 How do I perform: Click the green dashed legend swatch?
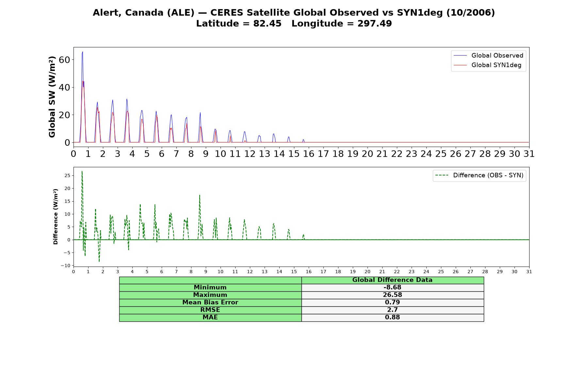[442, 175]
